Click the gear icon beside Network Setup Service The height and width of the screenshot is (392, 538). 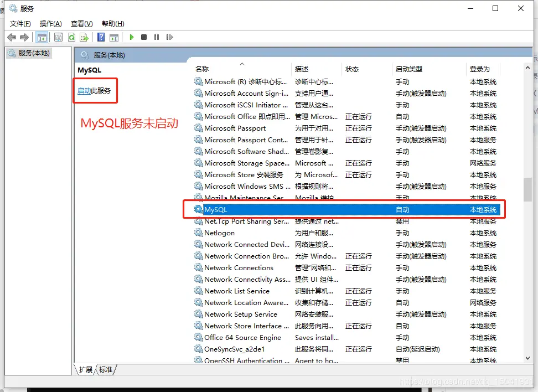198,314
